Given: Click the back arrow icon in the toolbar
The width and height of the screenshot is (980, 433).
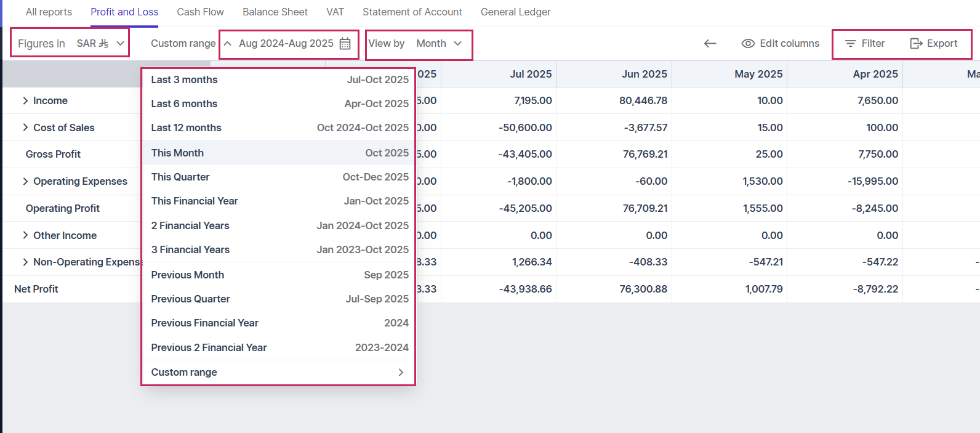Looking at the screenshot, I should (x=710, y=44).
